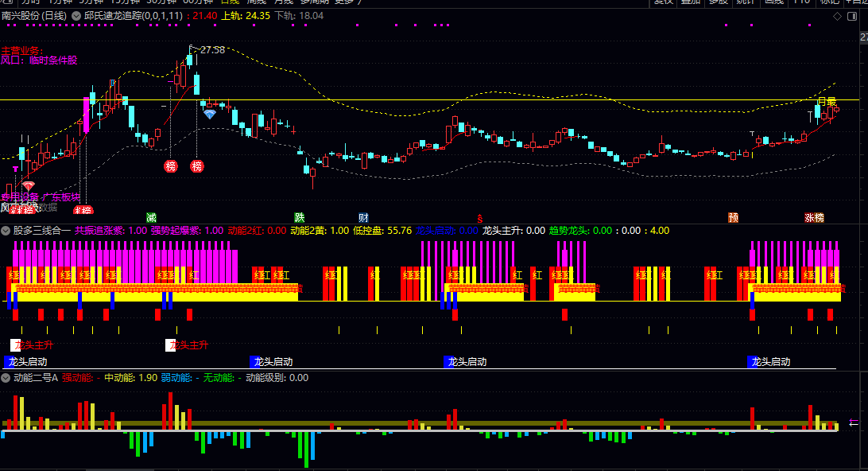Click the 涨榜 event marker
The width and height of the screenshot is (868, 471).
point(814,217)
